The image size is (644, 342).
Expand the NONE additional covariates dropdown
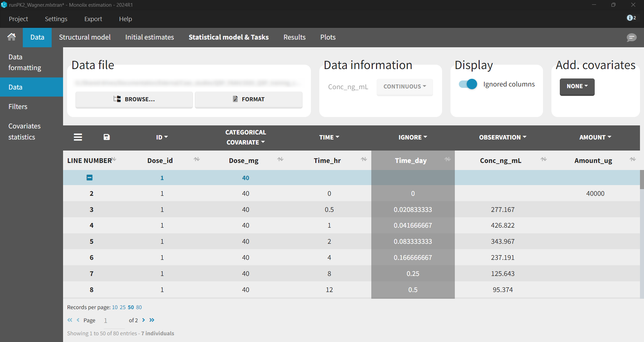pos(577,87)
